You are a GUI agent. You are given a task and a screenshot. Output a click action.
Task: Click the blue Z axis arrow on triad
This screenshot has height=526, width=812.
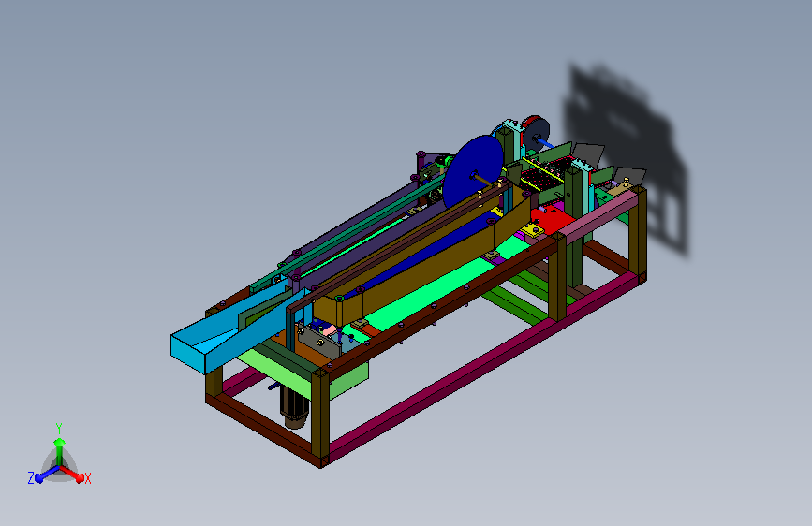pos(46,475)
